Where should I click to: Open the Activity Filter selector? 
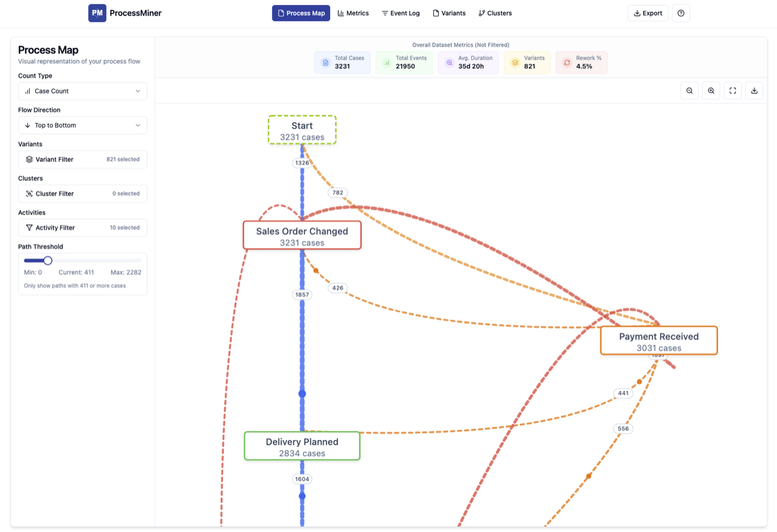tap(82, 228)
